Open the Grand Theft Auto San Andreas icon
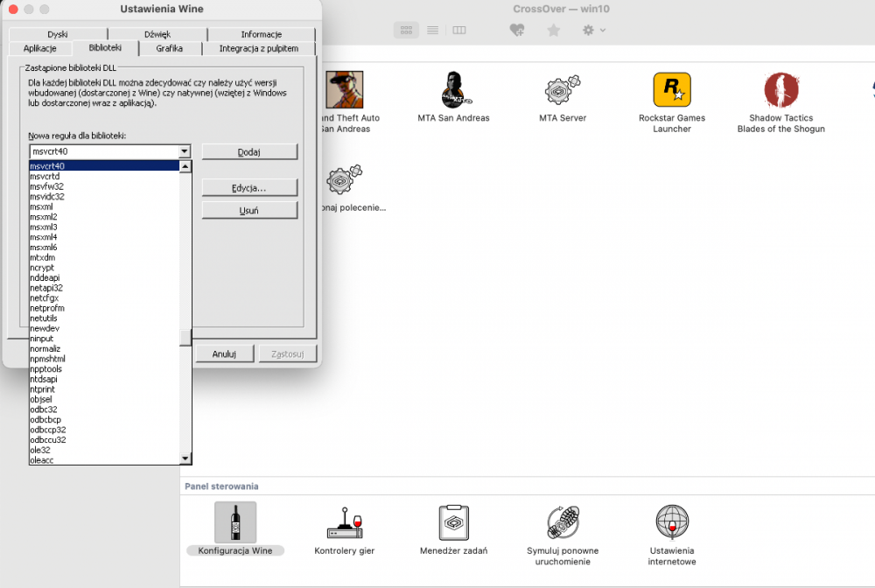The height and width of the screenshot is (588, 875). (x=344, y=89)
